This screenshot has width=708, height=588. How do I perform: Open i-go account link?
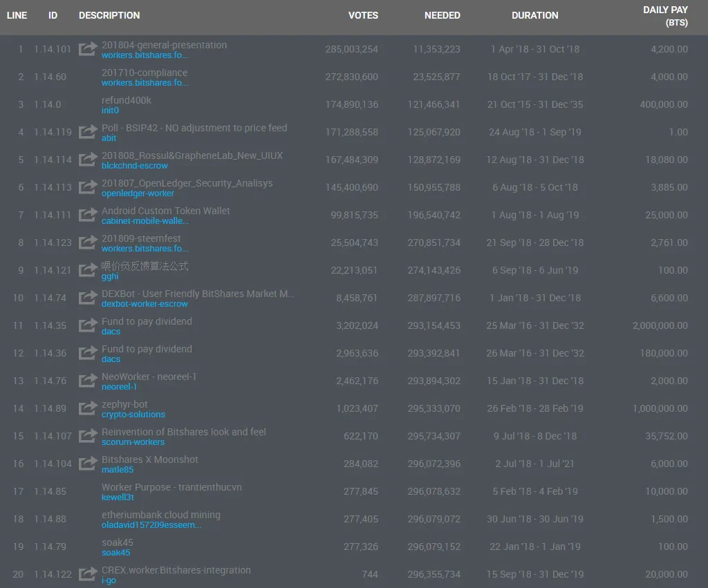pyautogui.click(x=109, y=580)
